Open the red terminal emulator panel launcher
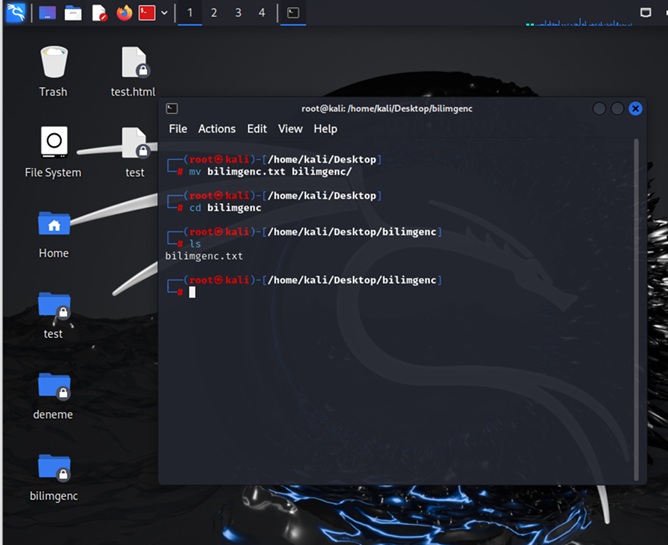The width and height of the screenshot is (668, 545). [x=147, y=13]
